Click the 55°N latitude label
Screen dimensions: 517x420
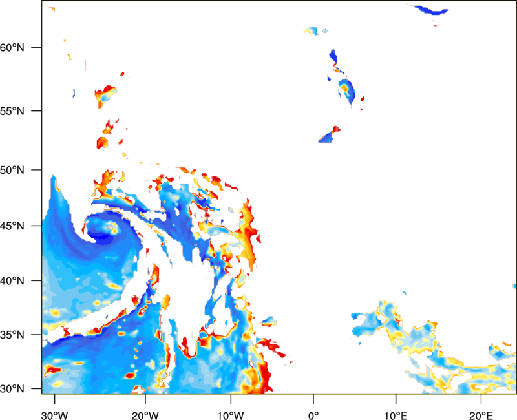[12, 111]
